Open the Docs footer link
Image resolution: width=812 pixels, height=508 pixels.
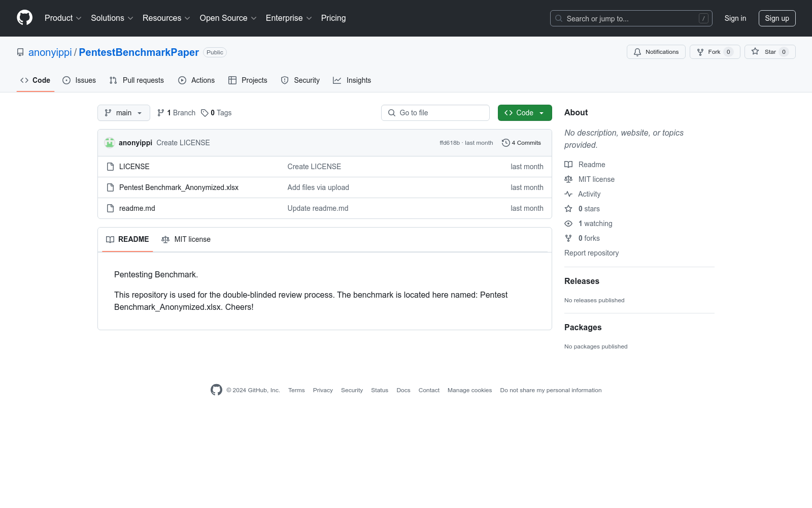click(403, 390)
